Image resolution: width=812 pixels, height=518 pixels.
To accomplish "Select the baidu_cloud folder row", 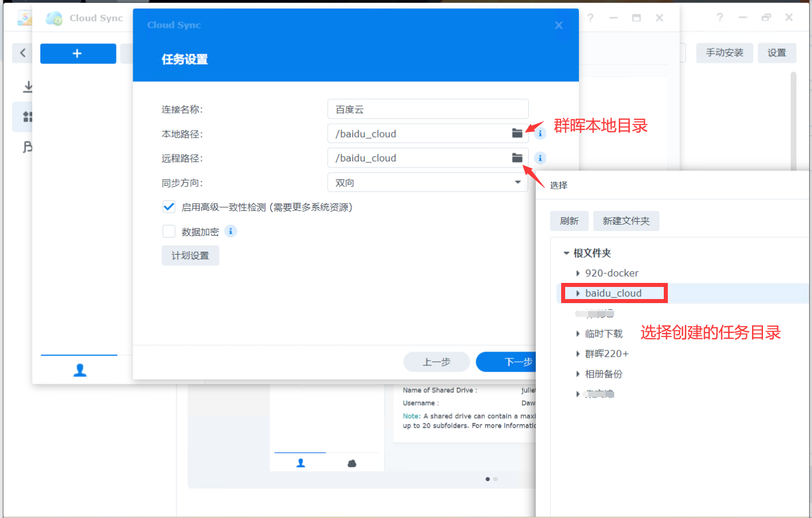I will tap(684, 293).
